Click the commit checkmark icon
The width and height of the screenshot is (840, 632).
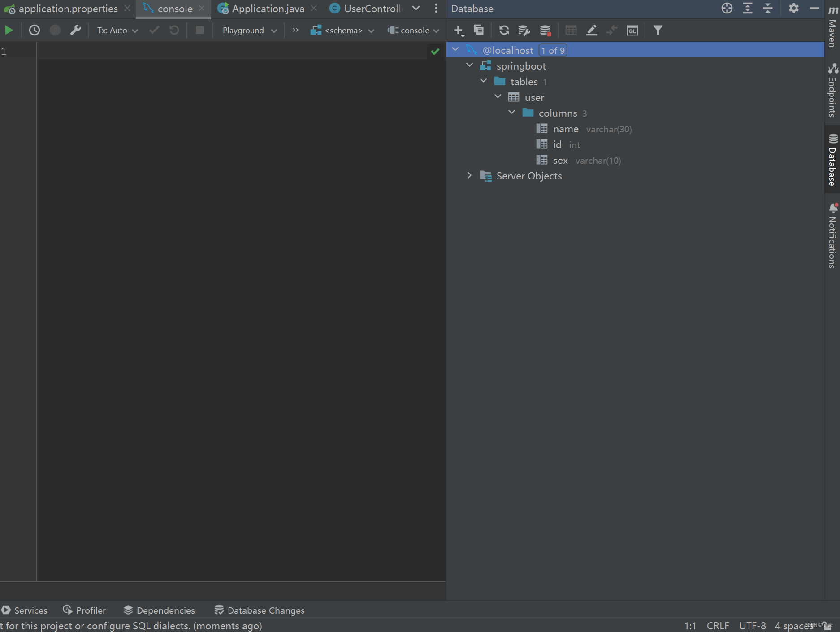pos(154,30)
